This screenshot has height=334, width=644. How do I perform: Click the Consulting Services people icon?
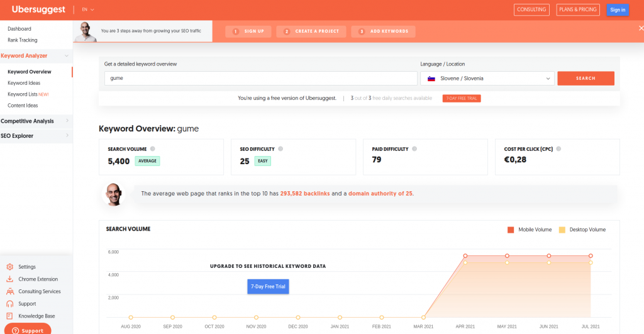click(x=10, y=291)
